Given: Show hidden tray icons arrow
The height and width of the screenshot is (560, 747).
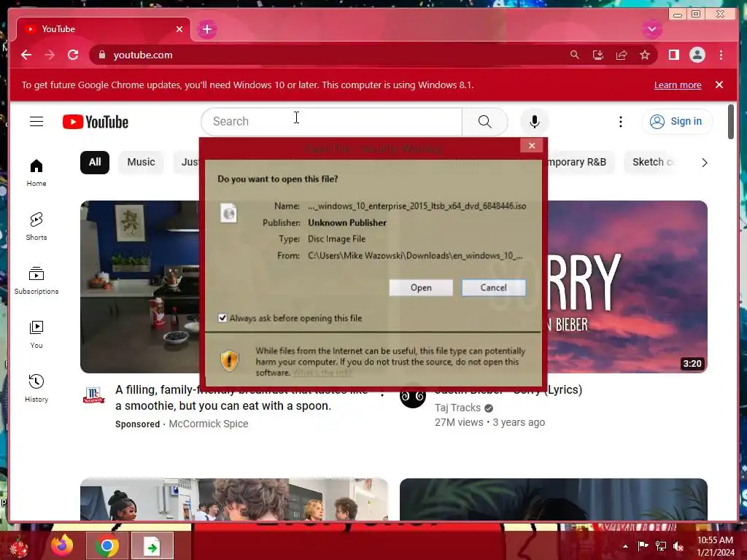Looking at the screenshot, I should coord(625,546).
